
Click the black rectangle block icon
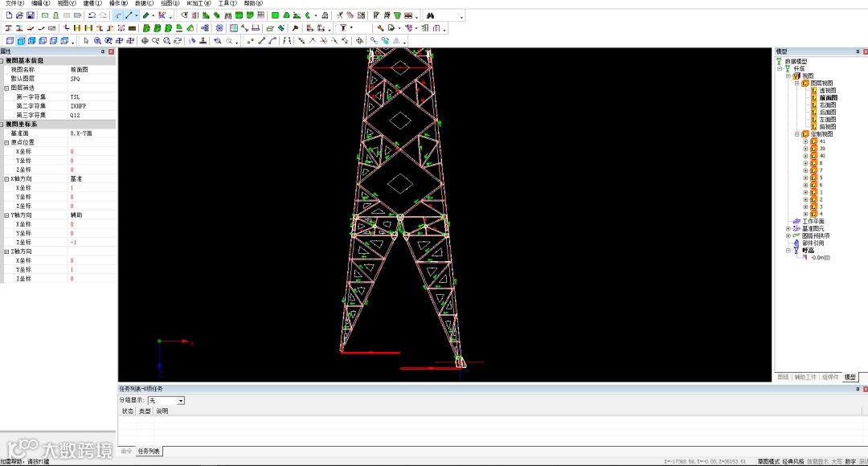click(132, 27)
